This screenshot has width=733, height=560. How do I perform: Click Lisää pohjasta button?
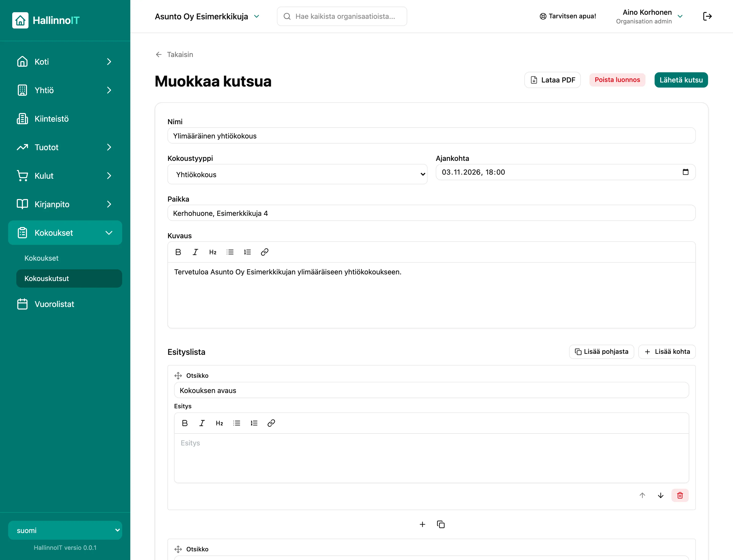[x=601, y=352]
